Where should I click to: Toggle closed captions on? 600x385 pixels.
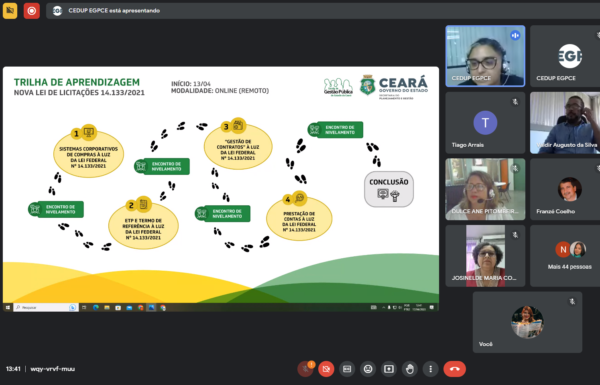[347, 369]
